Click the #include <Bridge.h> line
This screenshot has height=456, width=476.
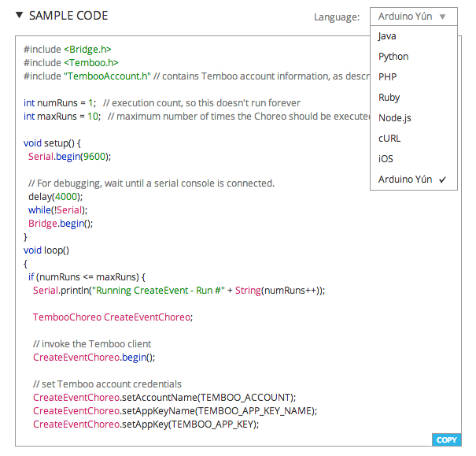pos(68,49)
